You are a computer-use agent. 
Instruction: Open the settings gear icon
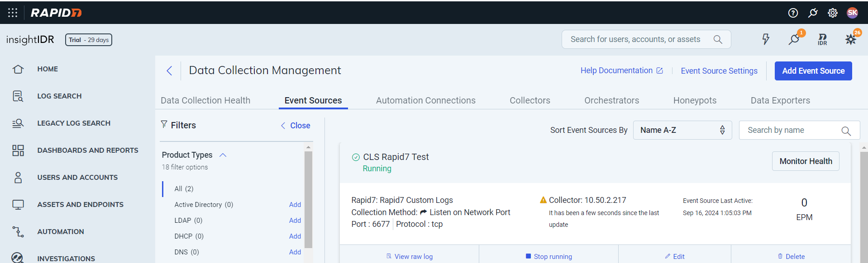833,13
